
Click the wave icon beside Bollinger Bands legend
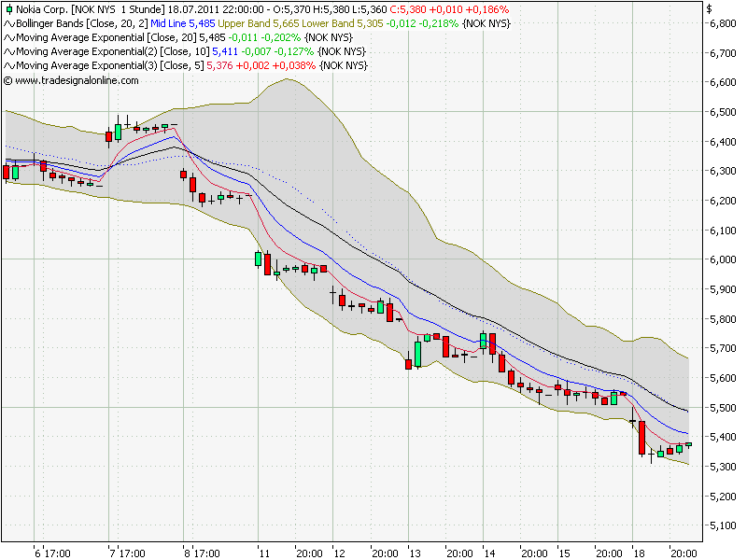pos(9,23)
